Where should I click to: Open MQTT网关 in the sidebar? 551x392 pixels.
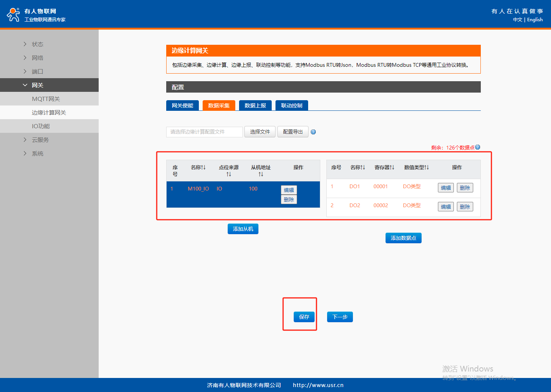[46, 99]
